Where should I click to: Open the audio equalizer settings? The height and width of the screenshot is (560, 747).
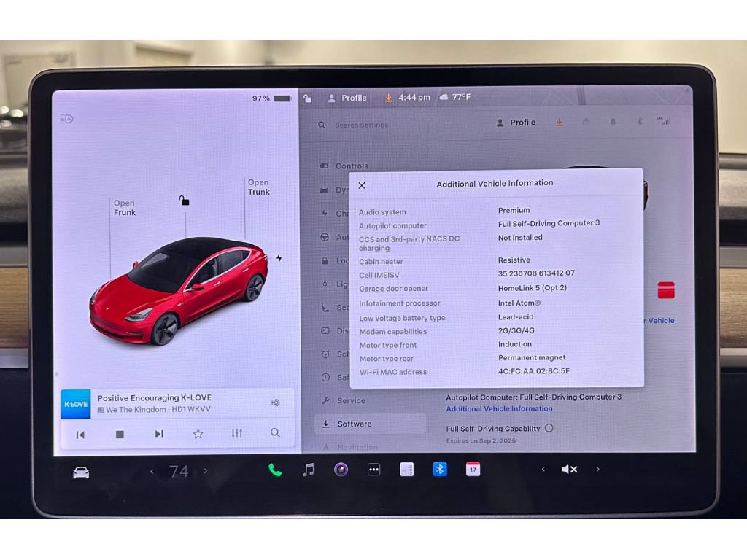tap(237, 433)
